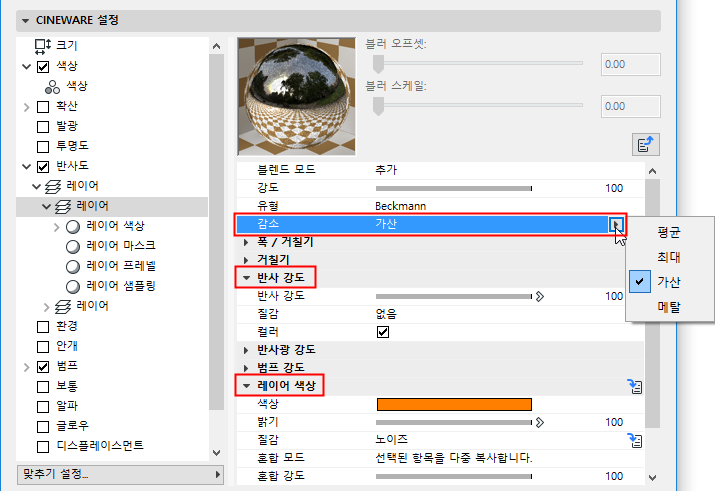
Task: Uncheck the 컬러 checkbox
Action: coord(383,332)
